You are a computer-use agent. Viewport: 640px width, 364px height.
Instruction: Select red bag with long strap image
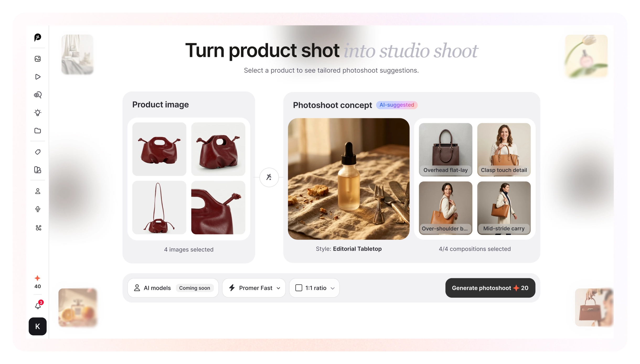click(159, 207)
